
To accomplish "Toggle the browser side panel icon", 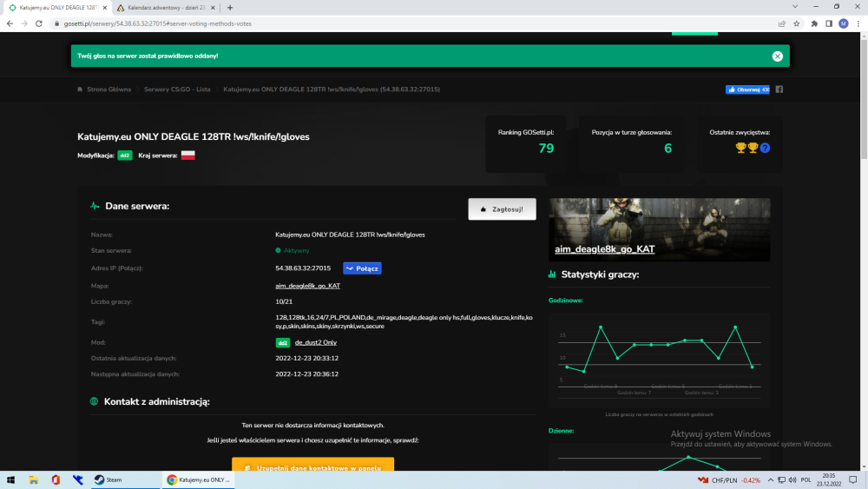I will click(829, 23).
